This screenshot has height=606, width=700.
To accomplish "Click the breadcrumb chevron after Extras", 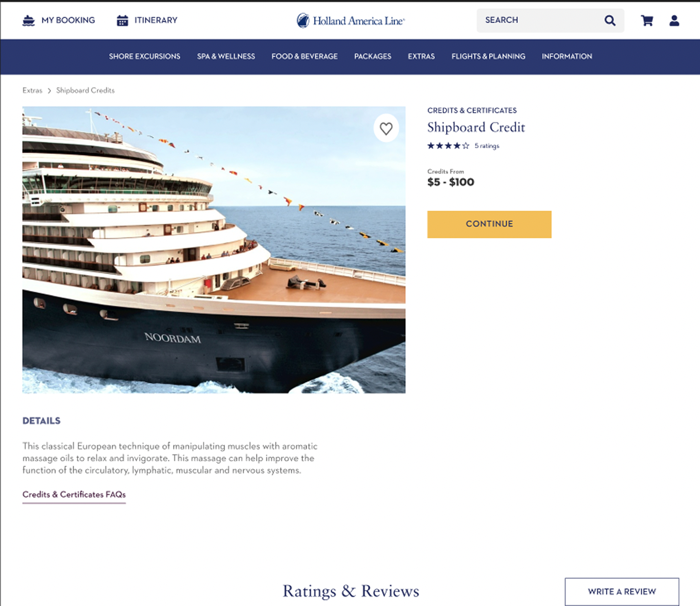I will pos(49,90).
